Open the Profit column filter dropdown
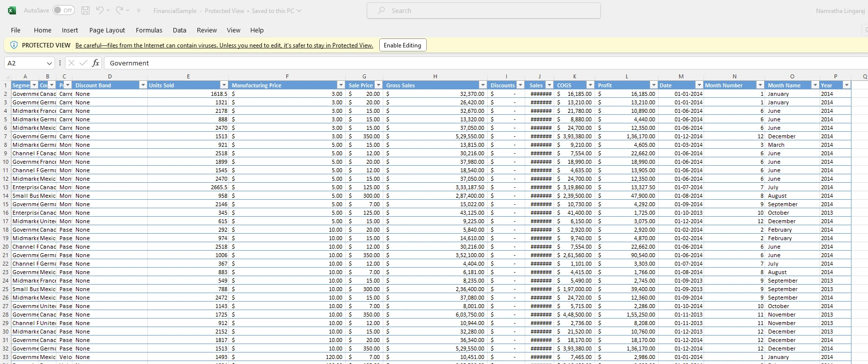This screenshot has height=364, width=868. (x=653, y=85)
